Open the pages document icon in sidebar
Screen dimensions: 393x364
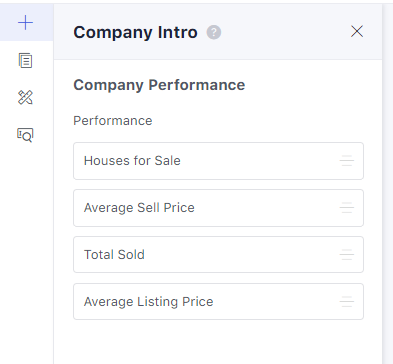[x=25, y=61]
